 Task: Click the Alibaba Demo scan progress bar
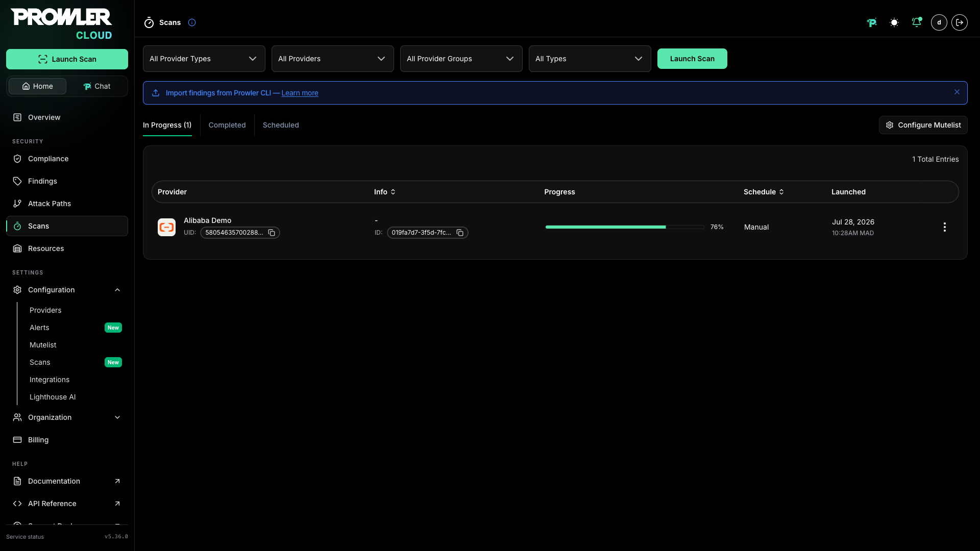(x=624, y=227)
